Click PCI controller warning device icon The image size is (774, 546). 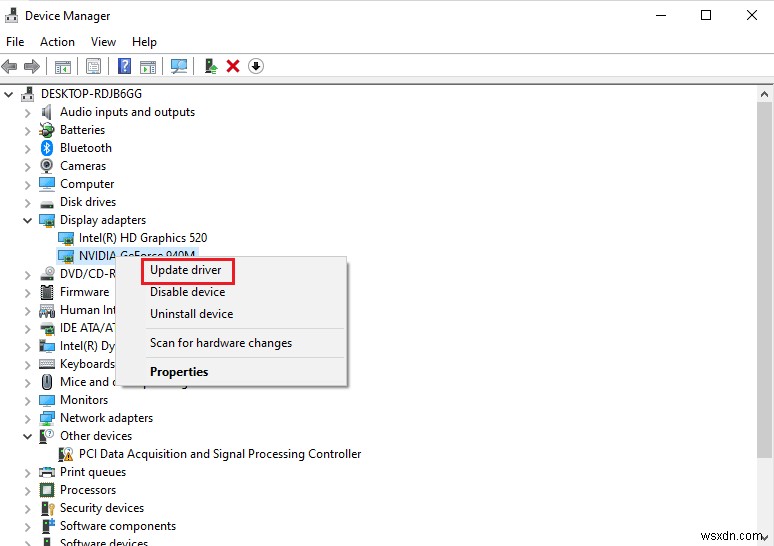pyautogui.click(x=66, y=454)
